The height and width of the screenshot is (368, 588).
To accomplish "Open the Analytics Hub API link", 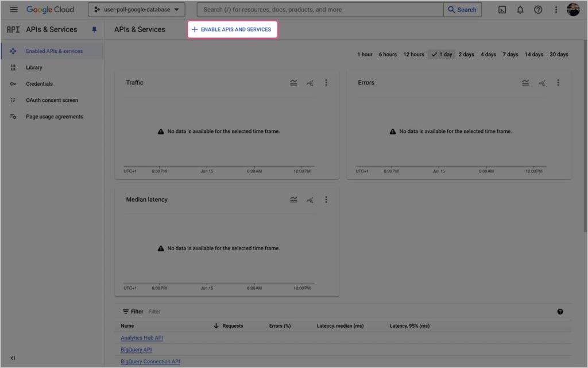I will point(142,338).
